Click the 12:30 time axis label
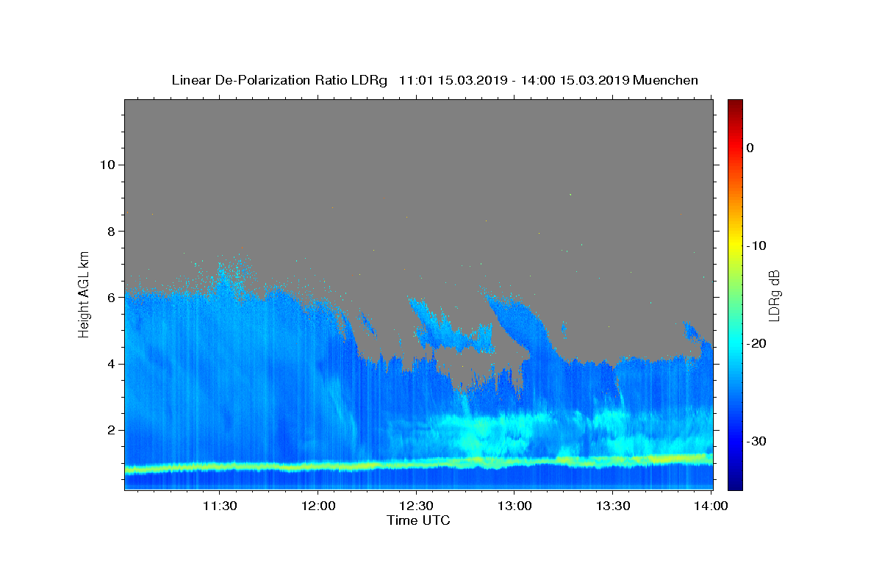 click(x=416, y=506)
